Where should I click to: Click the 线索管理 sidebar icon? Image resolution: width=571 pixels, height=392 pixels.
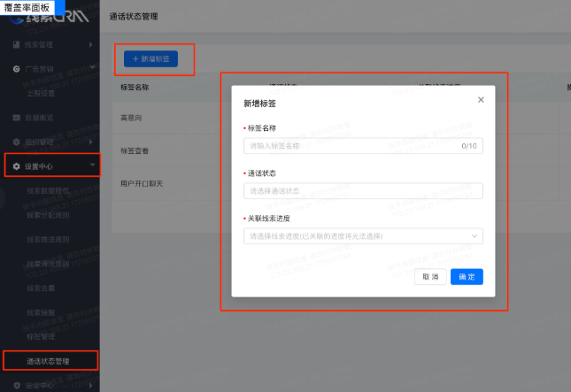coord(16,44)
